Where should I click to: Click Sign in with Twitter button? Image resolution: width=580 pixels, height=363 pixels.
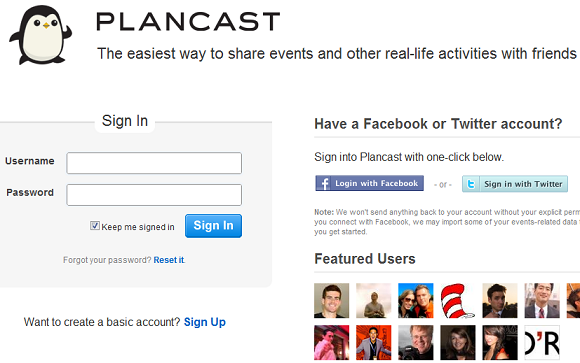click(515, 184)
